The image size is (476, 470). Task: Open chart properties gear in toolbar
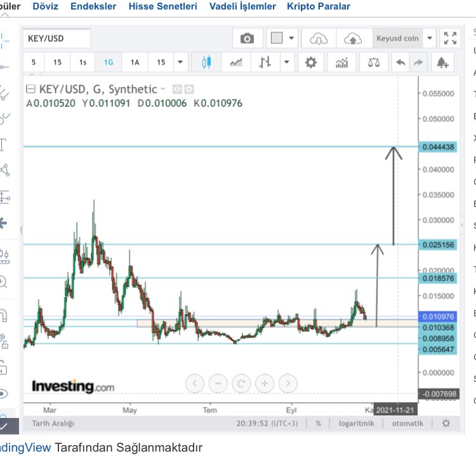(310, 63)
